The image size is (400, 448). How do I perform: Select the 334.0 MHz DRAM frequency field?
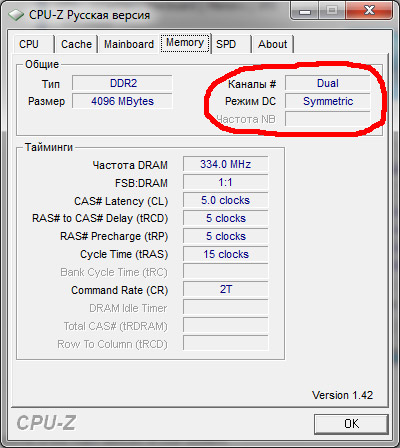(x=225, y=164)
